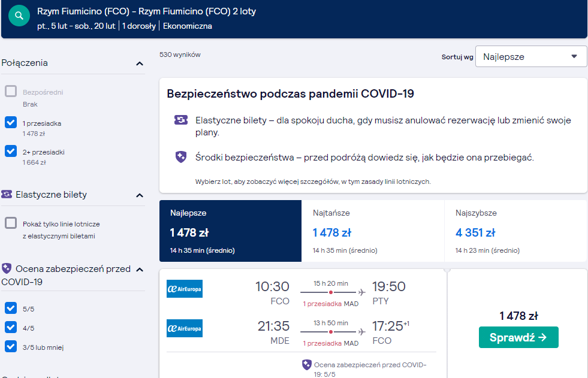Open the Sortuj wg Najlepsze dropdown
The image size is (588, 378).
coord(531,56)
